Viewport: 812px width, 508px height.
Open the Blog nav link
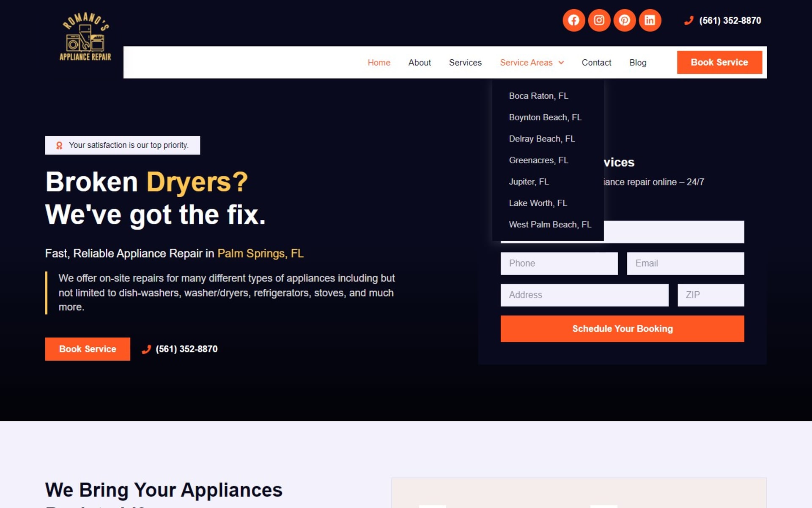(637, 63)
